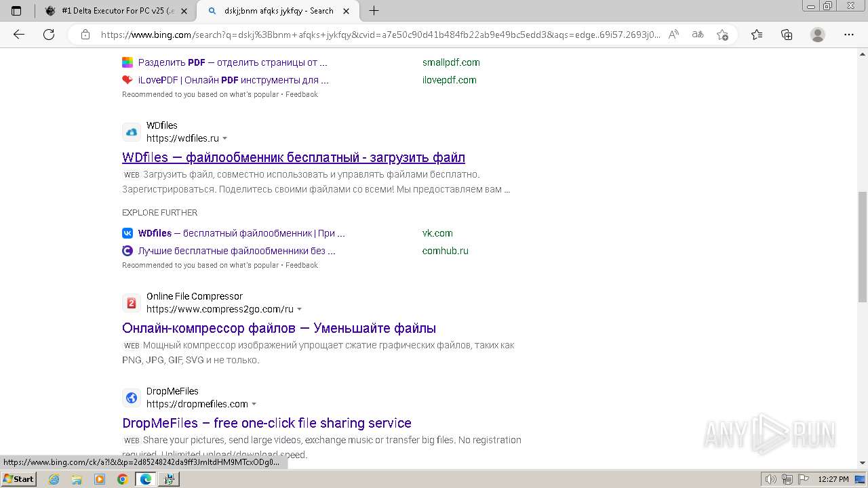Open the Collections icon

point(787,35)
